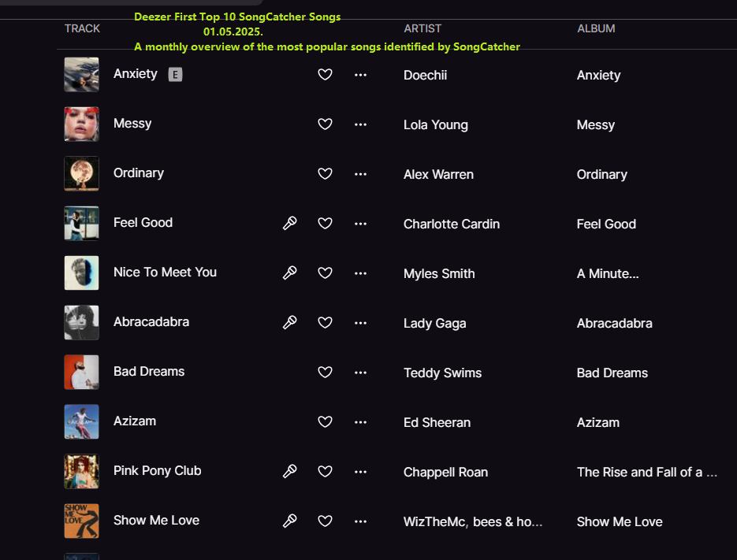
Task: Like Bad Dreams using heart icon
Action: point(325,372)
